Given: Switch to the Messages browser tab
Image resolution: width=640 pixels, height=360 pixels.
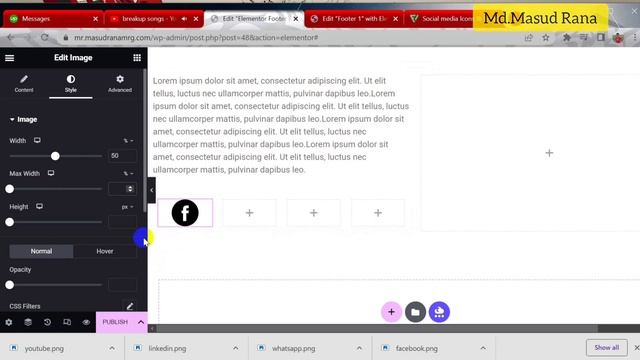Looking at the screenshot, I should (x=52, y=19).
